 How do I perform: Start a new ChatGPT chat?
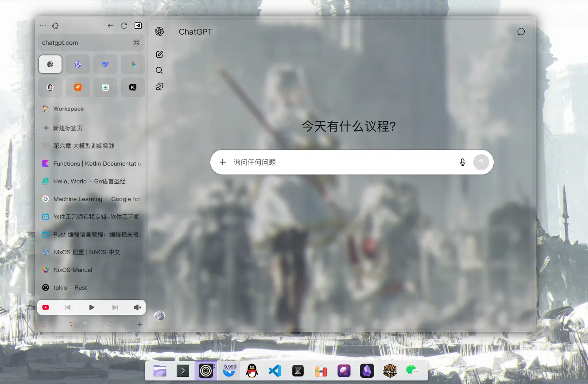pyautogui.click(x=159, y=54)
